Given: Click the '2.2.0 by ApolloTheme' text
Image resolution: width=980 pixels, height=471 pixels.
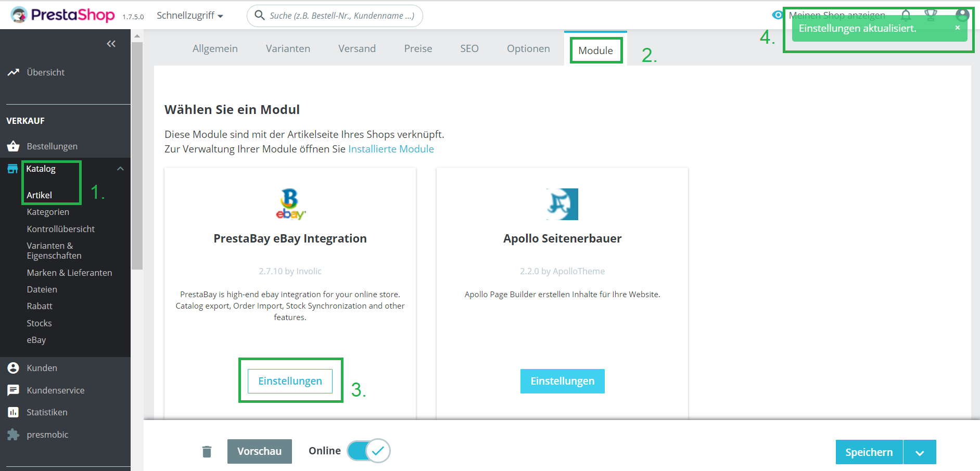Looking at the screenshot, I should (x=563, y=271).
